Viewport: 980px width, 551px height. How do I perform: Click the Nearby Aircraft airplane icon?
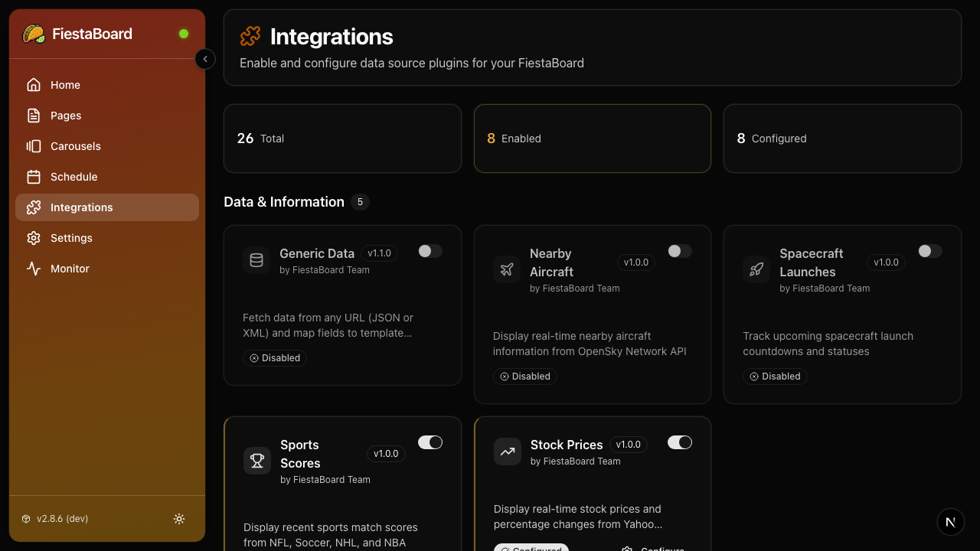[507, 269]
